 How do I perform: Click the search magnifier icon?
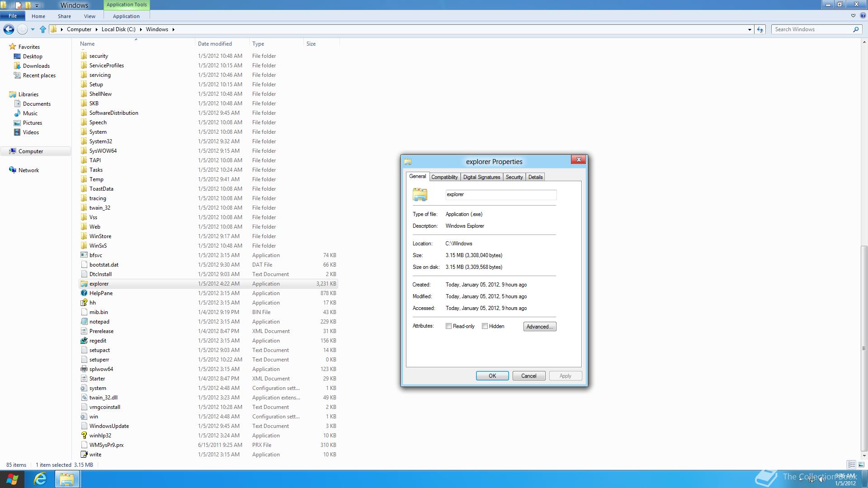[x=856, y=29]
